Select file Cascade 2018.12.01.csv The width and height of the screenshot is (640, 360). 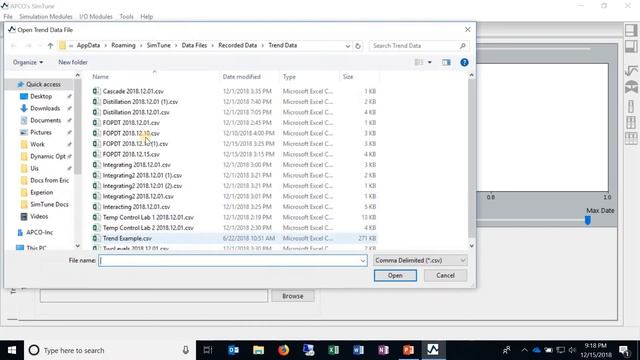[133, 91]
